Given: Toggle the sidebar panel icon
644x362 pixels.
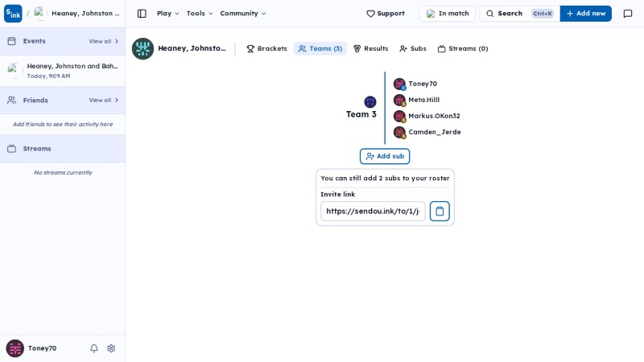Looking at the screenshot, I should click(x=142, y=14).
